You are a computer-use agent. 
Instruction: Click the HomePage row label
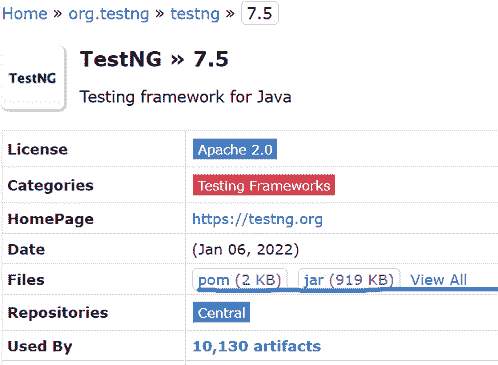tap(51, 219)
